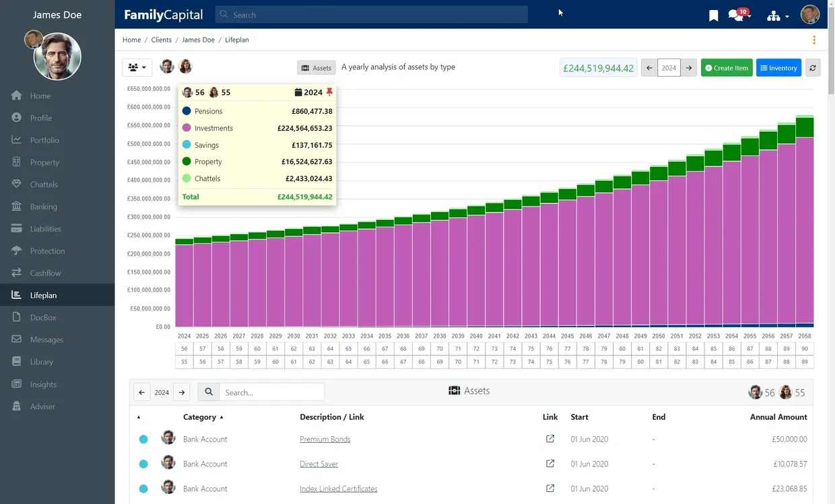Open the vertical ellipsis menu near breadcrumbs
This screenshot has width=835, height=504.
(814, 40)
